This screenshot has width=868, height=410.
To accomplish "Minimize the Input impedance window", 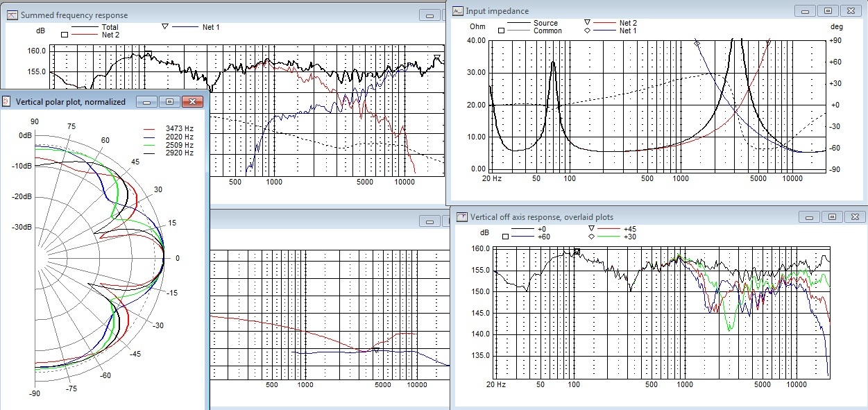I will (805, 11).
